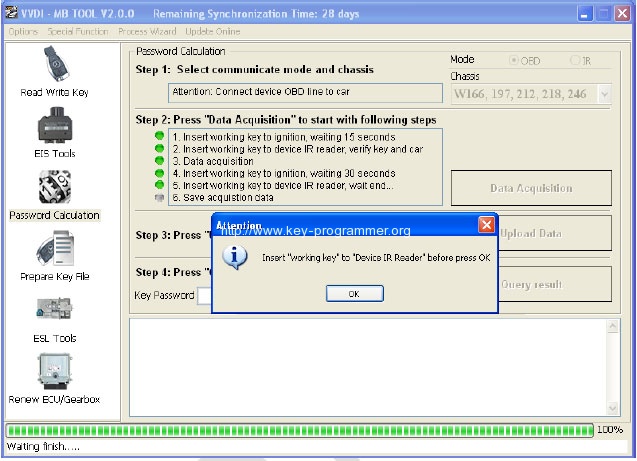
Task: Click the Data Acquisition button
Action: [x=530, y=188]
